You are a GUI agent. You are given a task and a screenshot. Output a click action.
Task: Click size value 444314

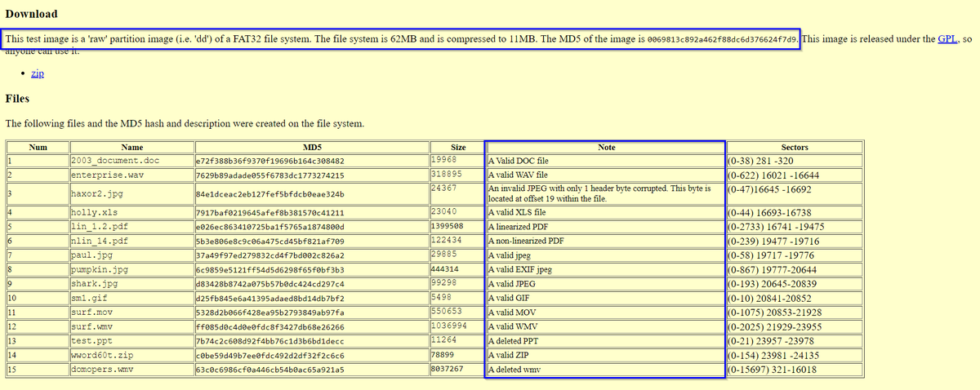[x=446, y=268]
